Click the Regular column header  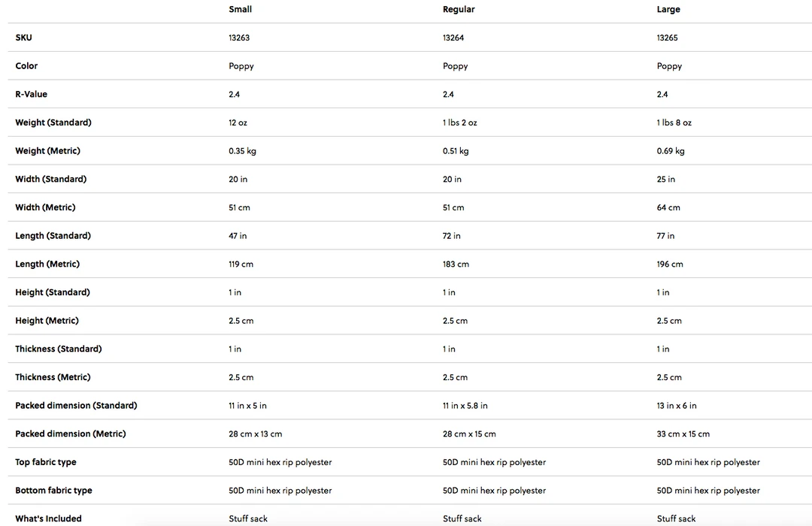click(458, 10)
